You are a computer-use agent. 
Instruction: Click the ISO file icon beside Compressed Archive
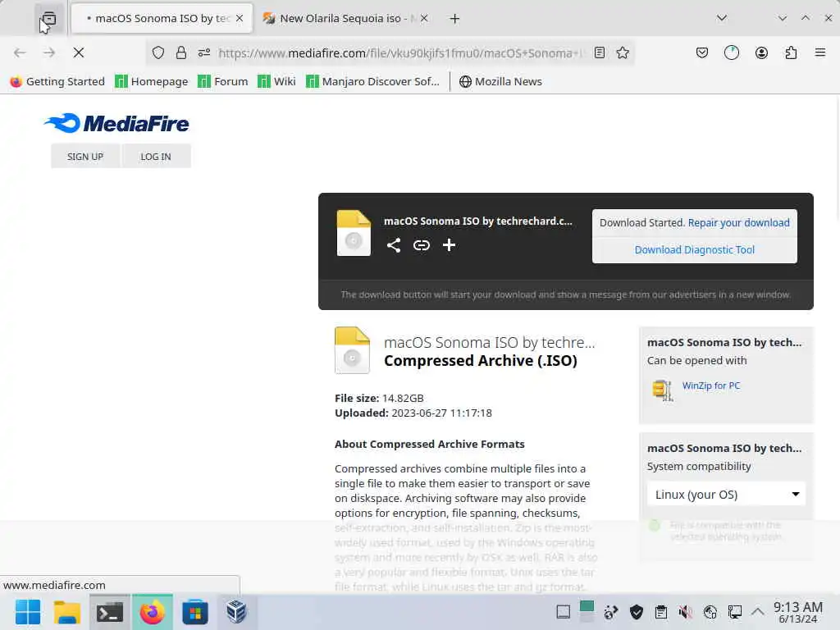click(352, 349)
